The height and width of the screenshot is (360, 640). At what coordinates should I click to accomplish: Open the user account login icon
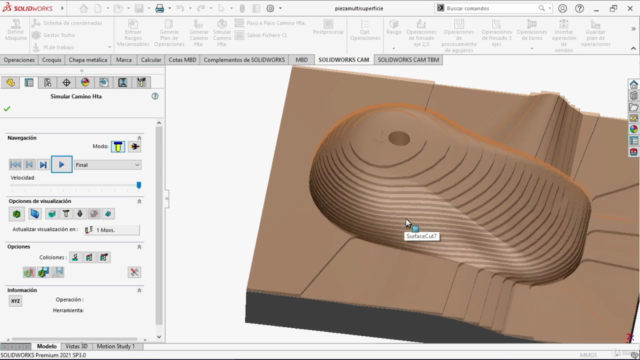(562, 8)
